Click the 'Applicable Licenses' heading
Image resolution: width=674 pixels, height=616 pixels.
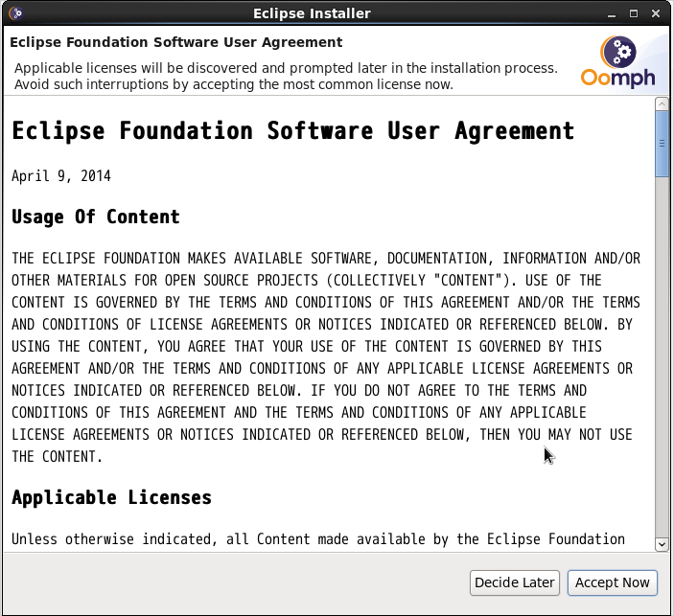point(111,498)
